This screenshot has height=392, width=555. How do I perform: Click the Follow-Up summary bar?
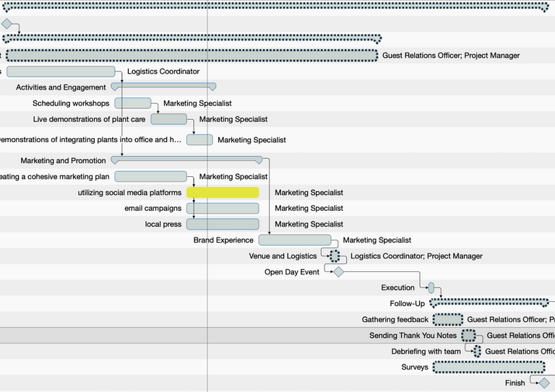point(489,303)
